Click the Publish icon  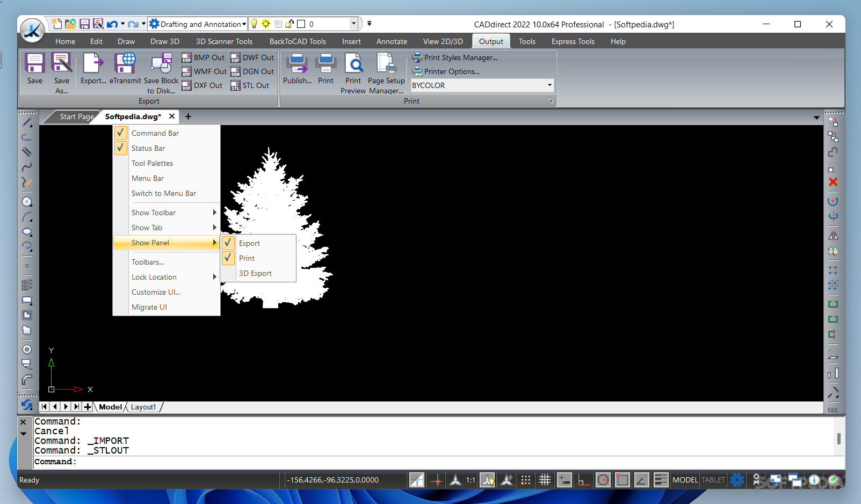(x=297, y=69)
